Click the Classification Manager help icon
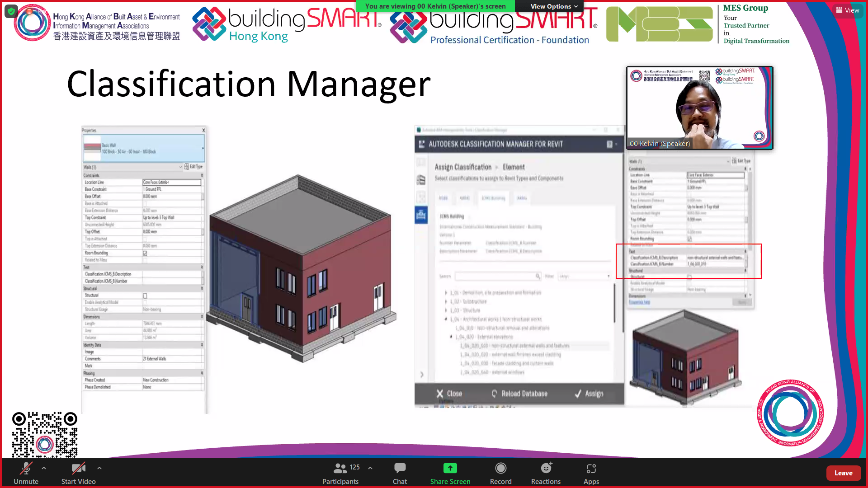This screenshot has width=868, height=488. point(609,144)
